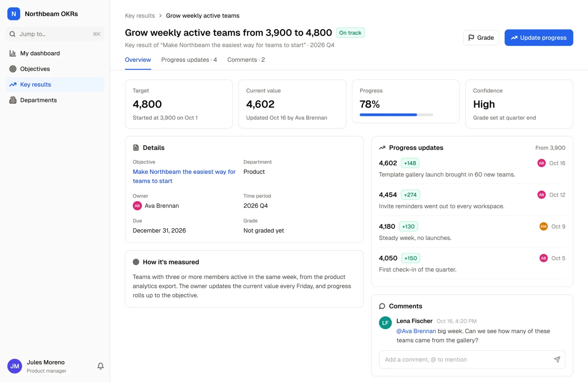Click the send comment paper-plane icon
588x382 pixels.
557,360
